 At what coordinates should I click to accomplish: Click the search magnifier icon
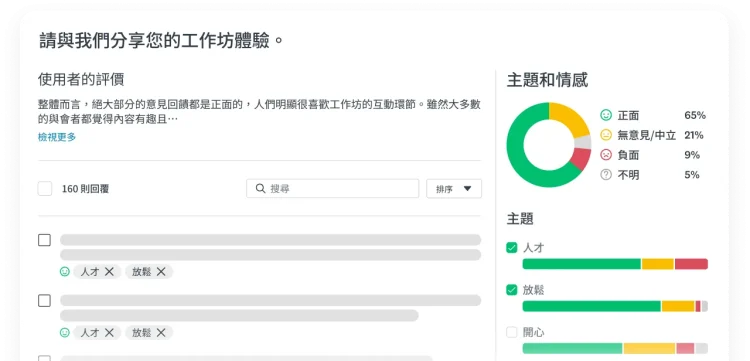(x=260, y=188)
